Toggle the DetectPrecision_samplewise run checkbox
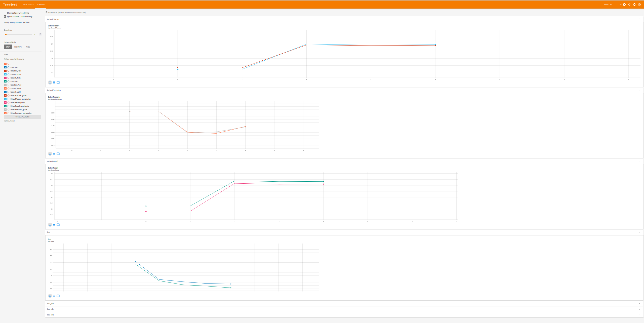This screenshot has height=323, width=644. pos(5,113)
